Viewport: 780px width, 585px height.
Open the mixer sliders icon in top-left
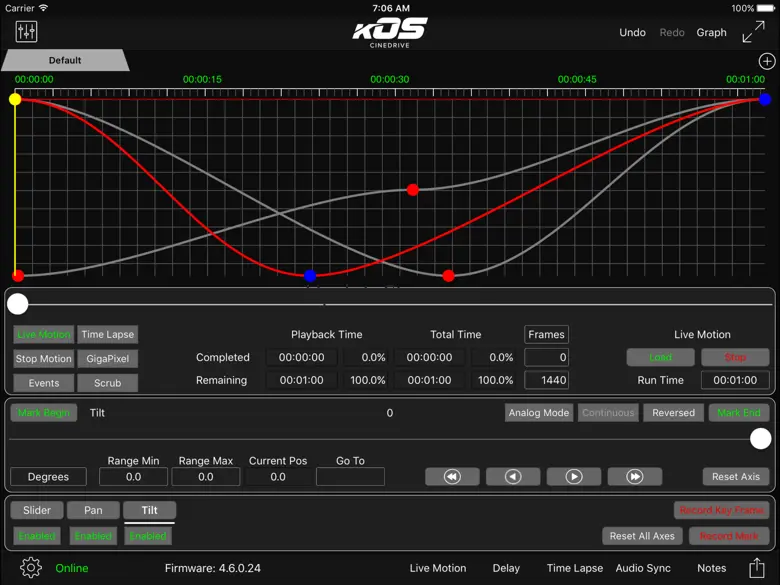point(27,32)
